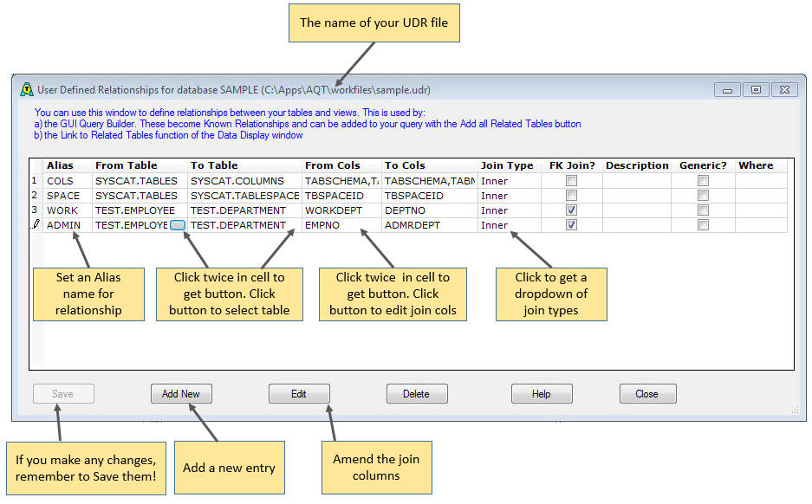
Task: Select row number 1 header
Action: coord(36,181)
